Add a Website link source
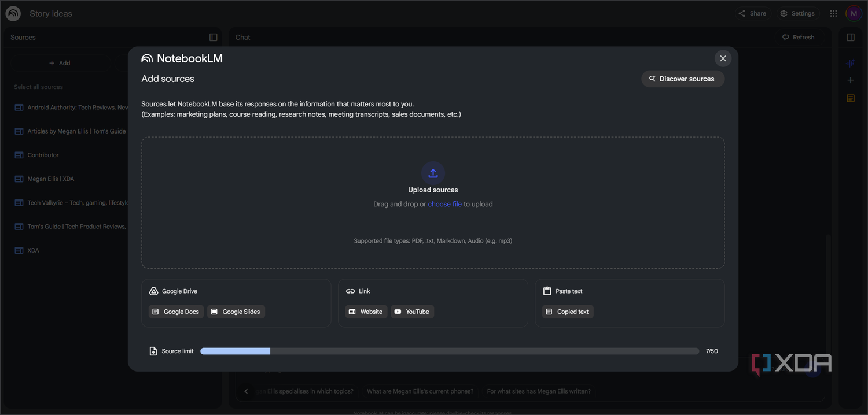 coord(366,312)
